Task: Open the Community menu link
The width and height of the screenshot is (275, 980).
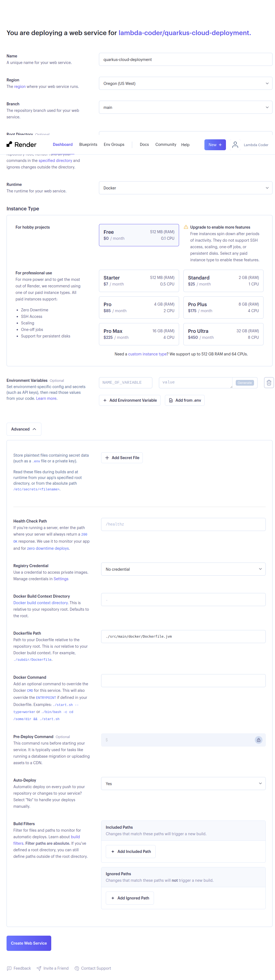Action: (x=166, y=145)
